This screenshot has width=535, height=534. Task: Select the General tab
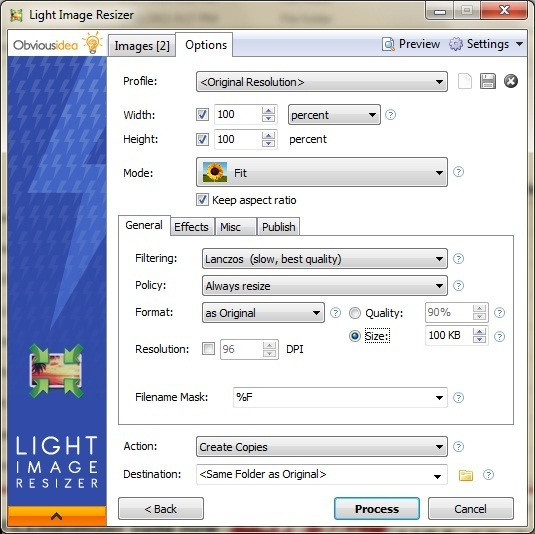(144, 225)
